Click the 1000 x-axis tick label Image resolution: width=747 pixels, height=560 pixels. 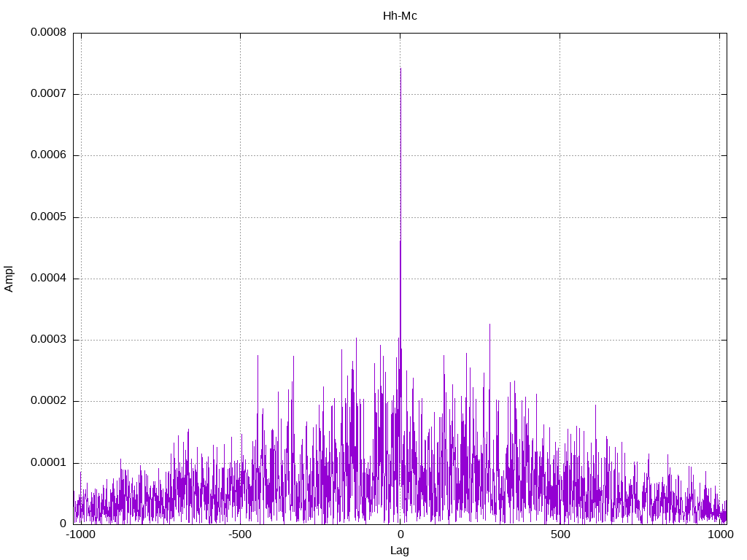pyautogui.click(x=719, y=534)
